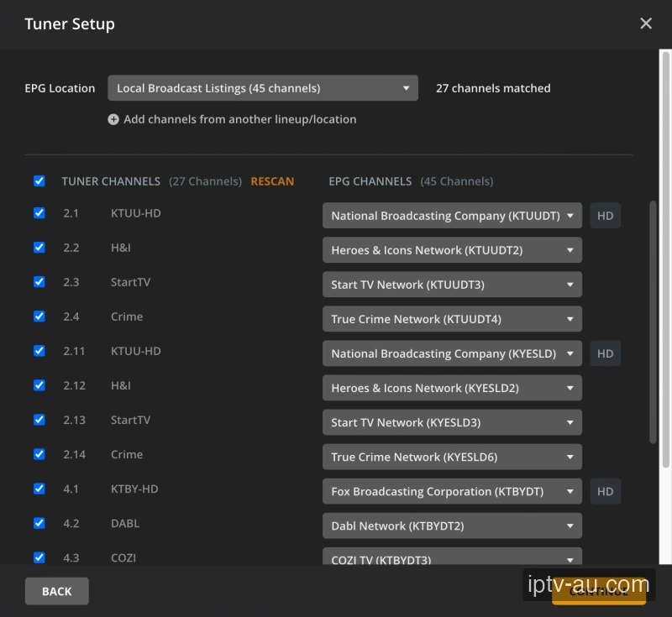
Task: Open the True Crime Network (KTUUDT4) dropdown
Action: 452,319
